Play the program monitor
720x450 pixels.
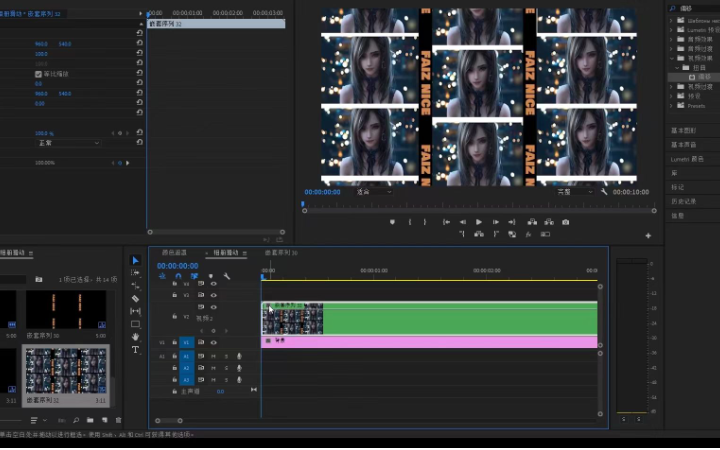pos(479,222)
